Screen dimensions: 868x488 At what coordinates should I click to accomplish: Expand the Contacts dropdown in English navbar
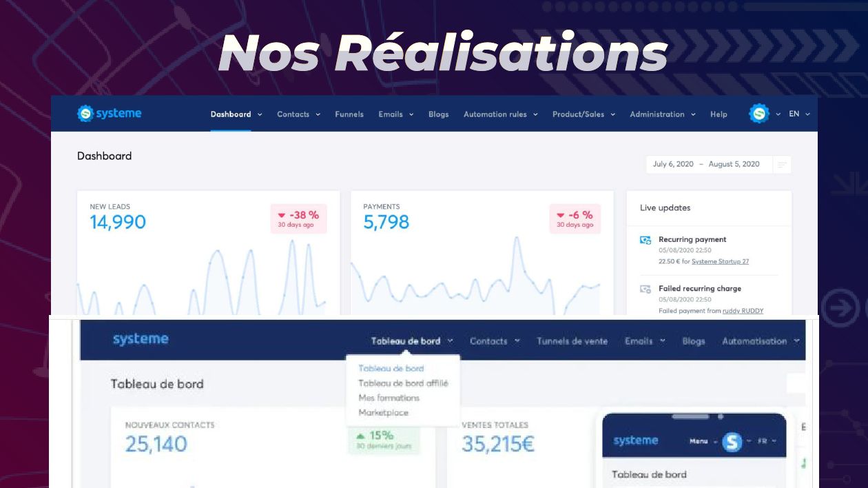tap(298, 114)
